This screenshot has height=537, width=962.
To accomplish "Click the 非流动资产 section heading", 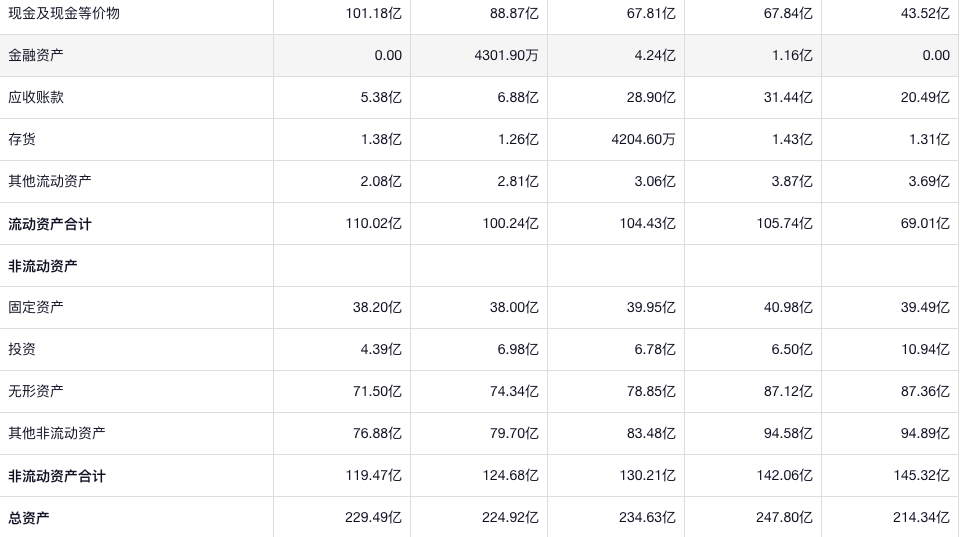I will point(43,266).
